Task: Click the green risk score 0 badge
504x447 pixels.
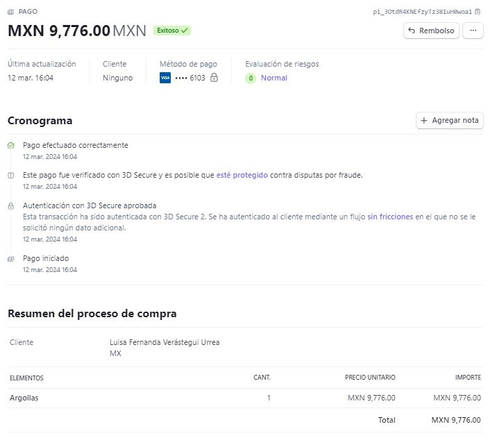Action: tap(251, 78)
